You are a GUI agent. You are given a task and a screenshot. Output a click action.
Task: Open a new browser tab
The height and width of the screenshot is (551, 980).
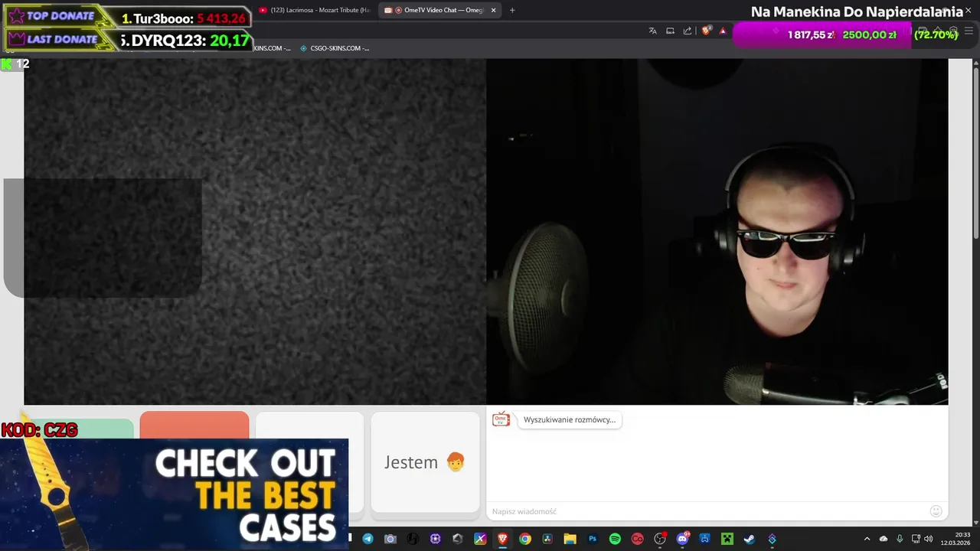512,10
